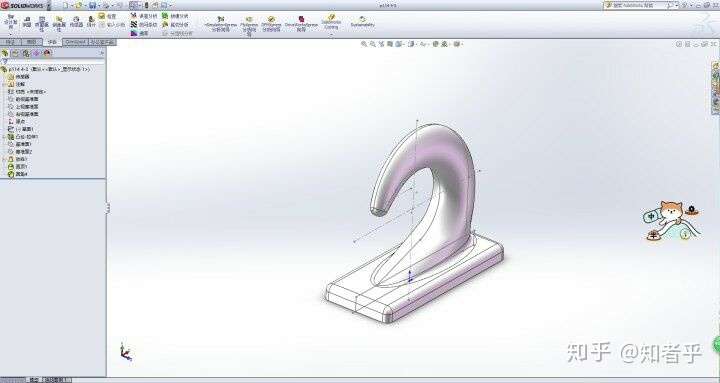Expand the Annotations folder in tree

click(x=4, y=84)
